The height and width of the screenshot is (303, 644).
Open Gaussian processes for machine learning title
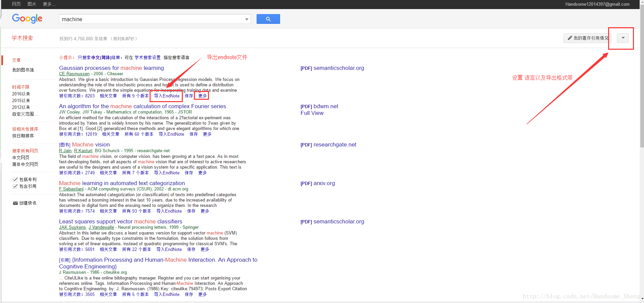(x=111, y=68)
